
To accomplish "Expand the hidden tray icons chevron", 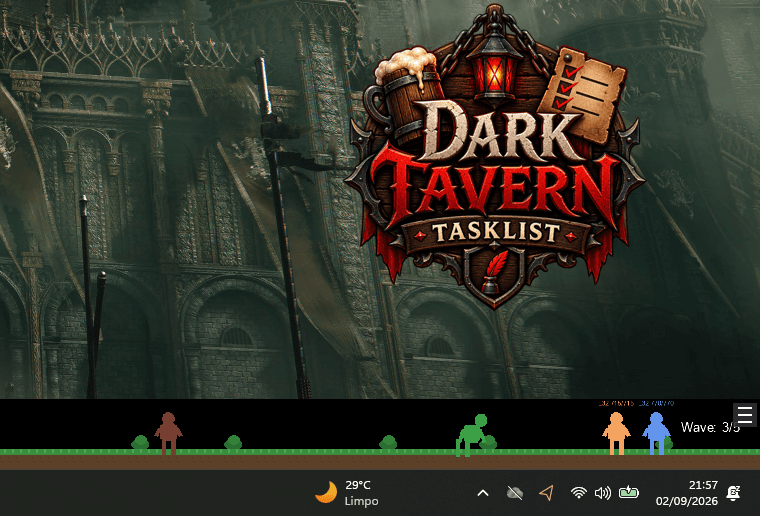I will pyautogui.click(x=483, y=493).
